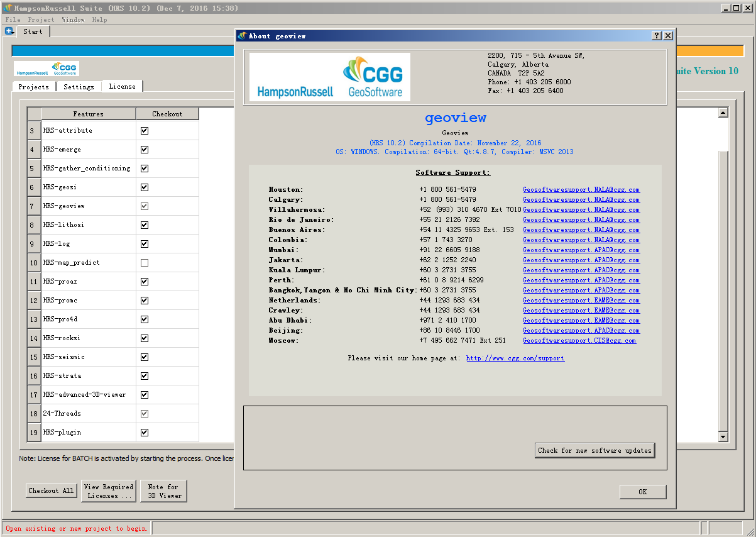This screenshot has height=537, width=756.
Task: Open the Project menu
Action: pyautogui.click(x=41, y=20)
